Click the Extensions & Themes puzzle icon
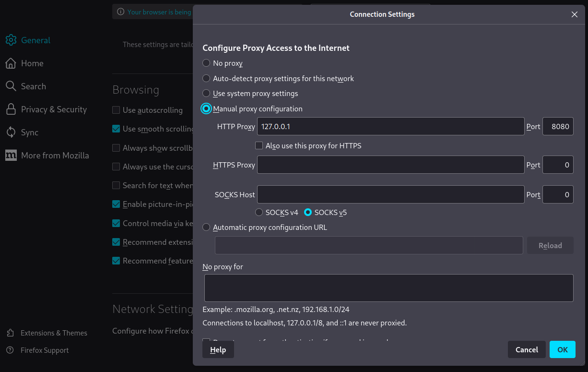Image resolution: width=588 pixels, height=372 pixels. pos(10,333)
